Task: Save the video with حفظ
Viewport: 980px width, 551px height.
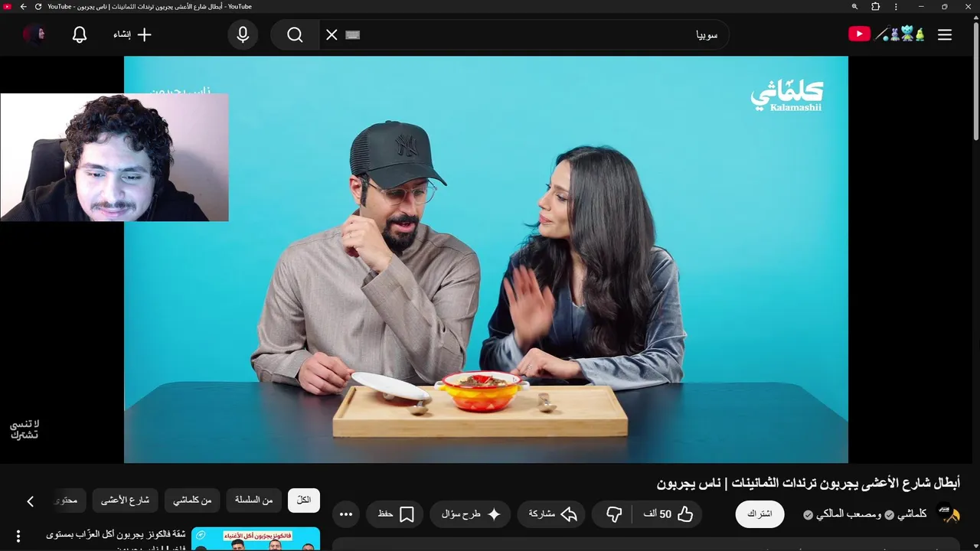Action: point(395,514)
